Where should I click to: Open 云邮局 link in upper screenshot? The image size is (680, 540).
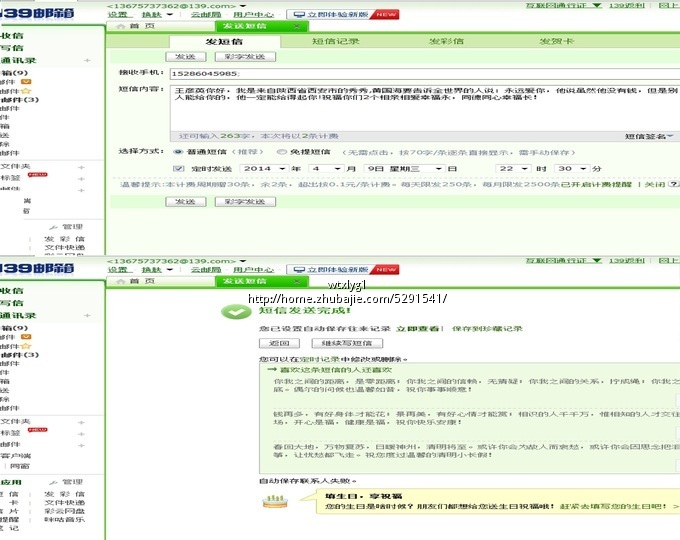tap(206, 14)
